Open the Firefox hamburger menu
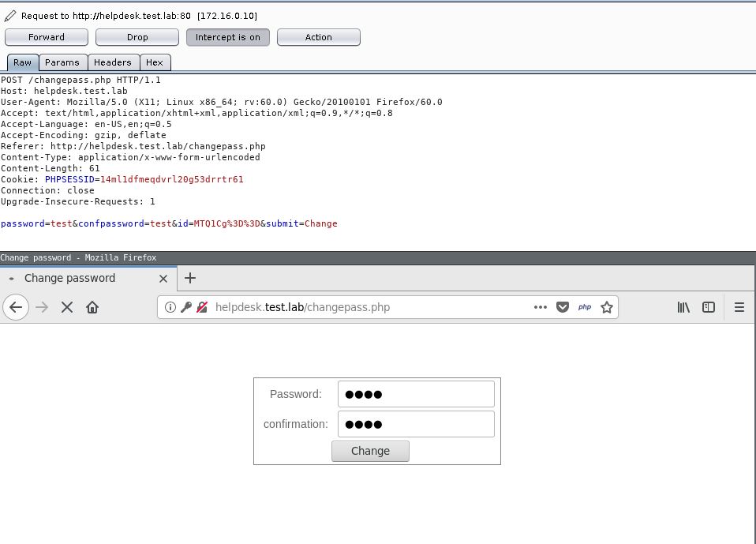The image size is (756, 544). pyautogui.click(x=739, y=307)
